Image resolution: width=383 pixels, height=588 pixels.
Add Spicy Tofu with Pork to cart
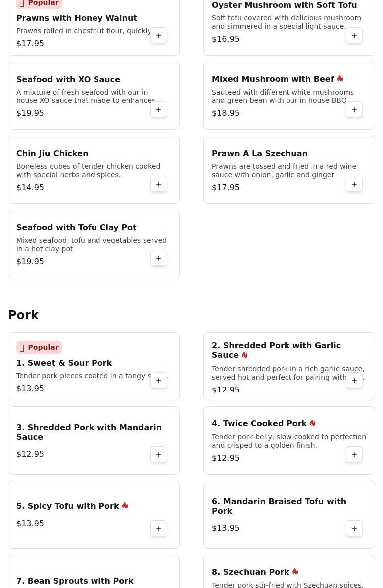(159, 529)
